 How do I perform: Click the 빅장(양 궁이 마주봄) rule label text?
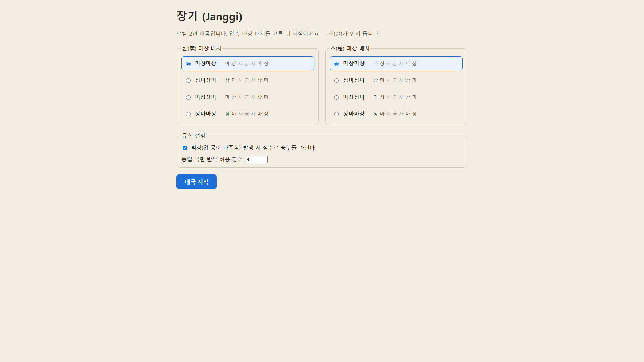tap(253, 148)
